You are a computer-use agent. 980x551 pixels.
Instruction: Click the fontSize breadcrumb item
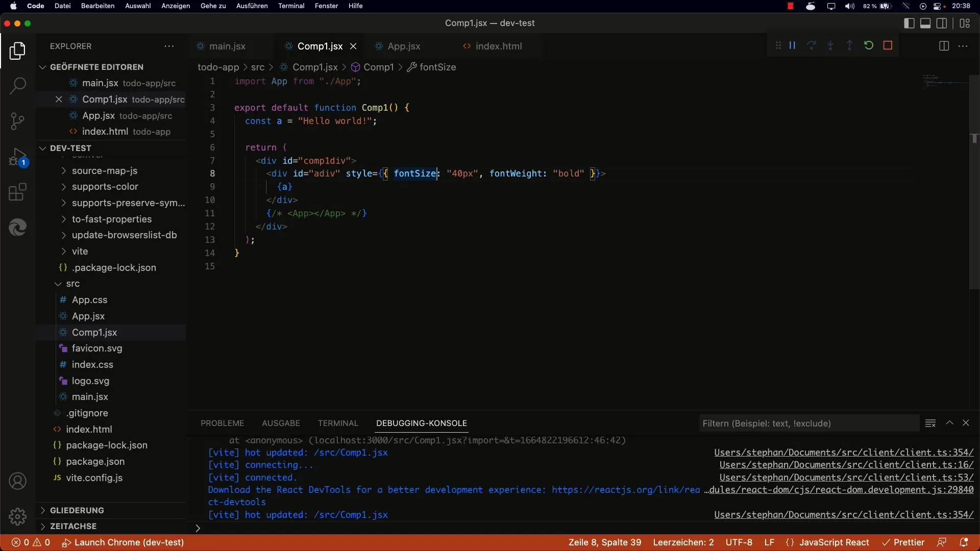pos(431,67)
